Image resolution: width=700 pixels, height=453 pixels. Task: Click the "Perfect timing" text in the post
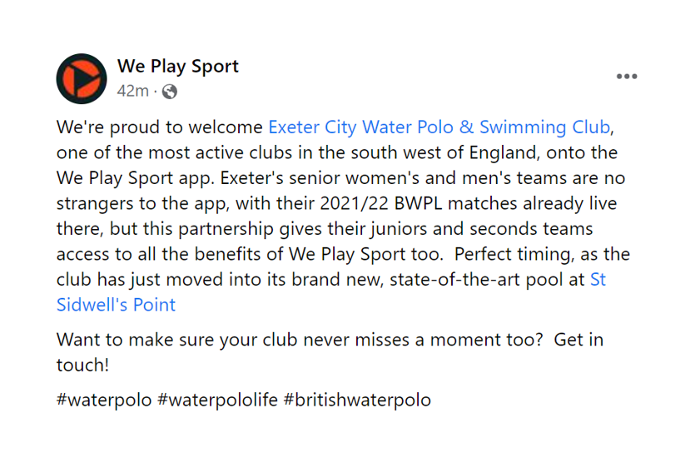click(504, 254)
